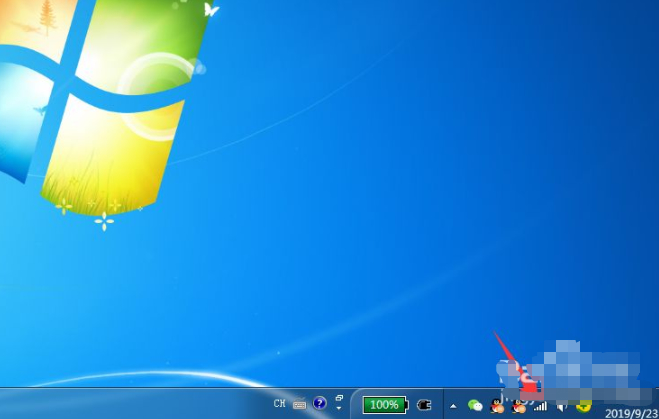Click the first QQ penguin tray icon
This screenshot has width=659, height=419.
tap(497, 405)
